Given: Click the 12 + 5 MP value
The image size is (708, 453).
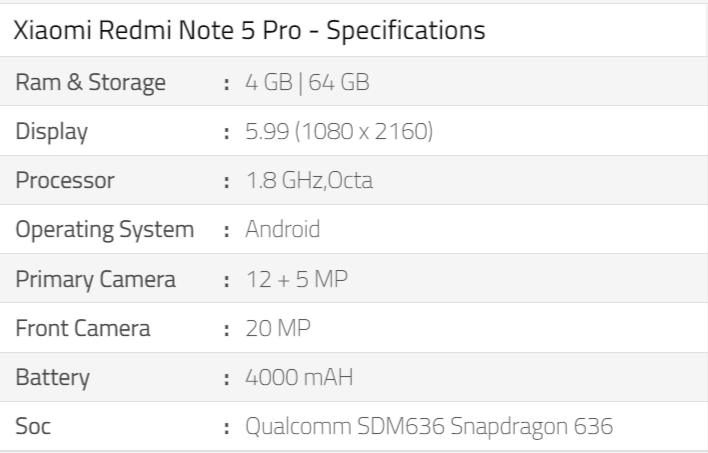Looking at the screenshot, I should tap(297, 279).
